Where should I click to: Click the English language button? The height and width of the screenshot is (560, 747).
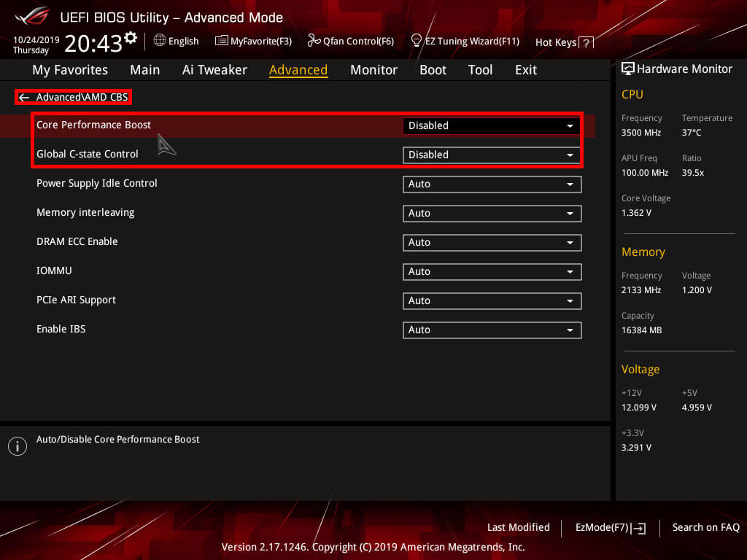[183, 42]
